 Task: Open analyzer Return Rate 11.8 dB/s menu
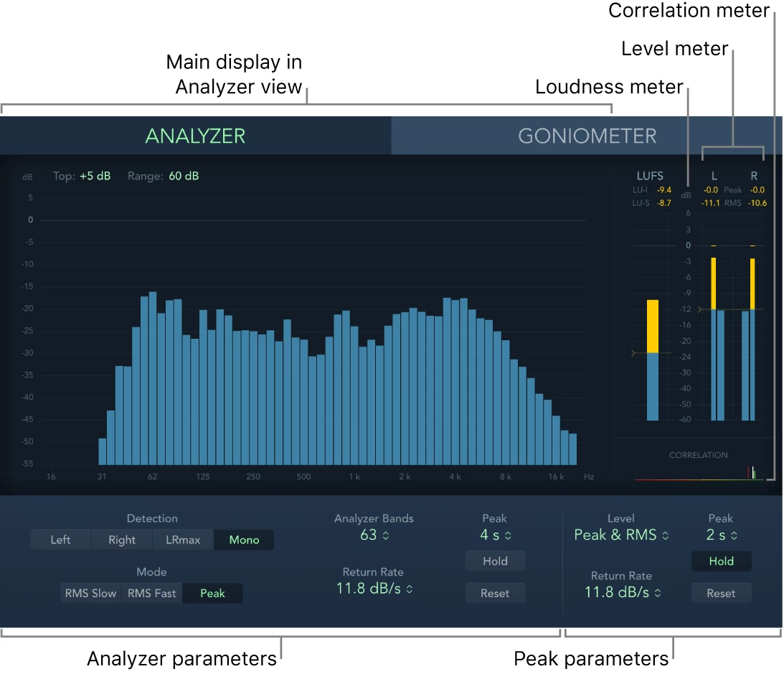pos(373,589)
